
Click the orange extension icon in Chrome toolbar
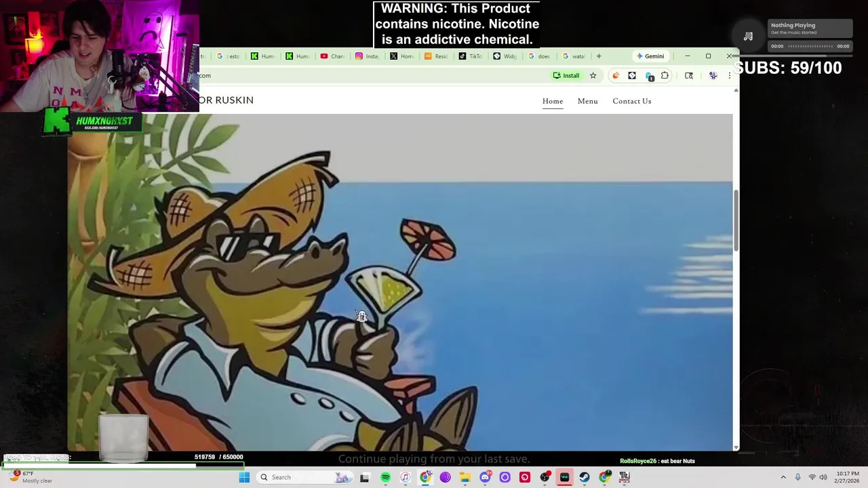pos(616,75)
